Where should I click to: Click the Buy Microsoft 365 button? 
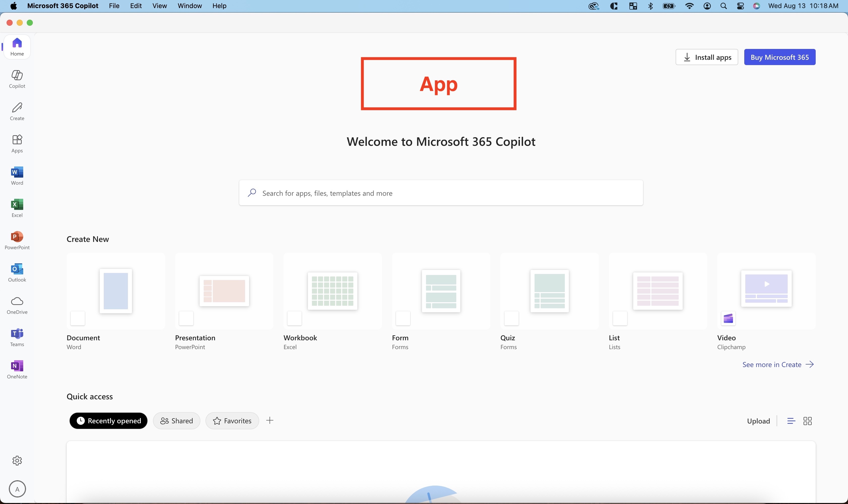pos(779,57)
